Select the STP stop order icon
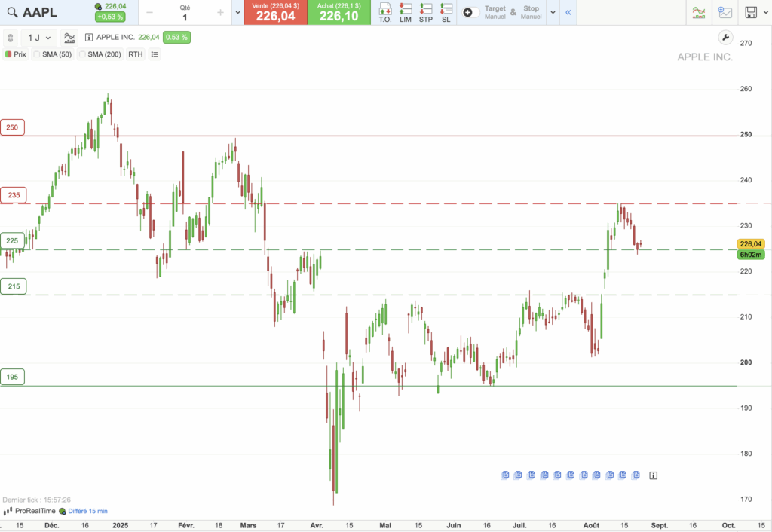This screenshot has width=772, height=532. [425, 12]
